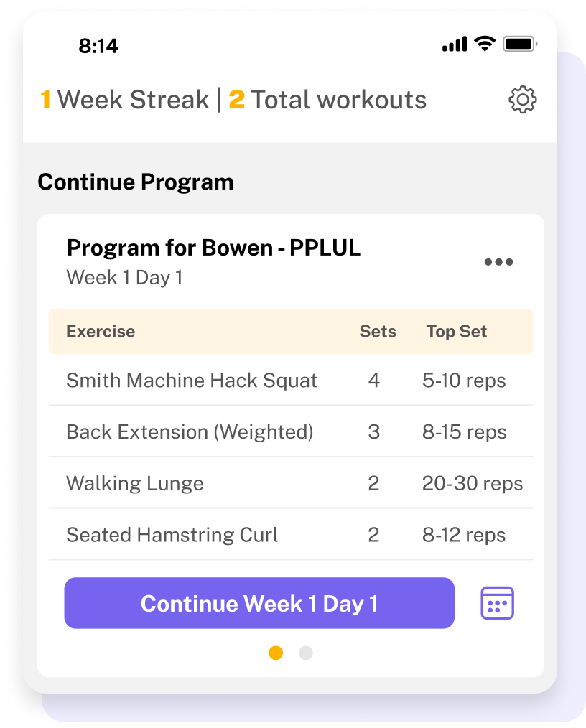This screenshot has height=728, width=586.
Task: Select the Walking Lunge exercise row
Action: [x=291, y=483]
